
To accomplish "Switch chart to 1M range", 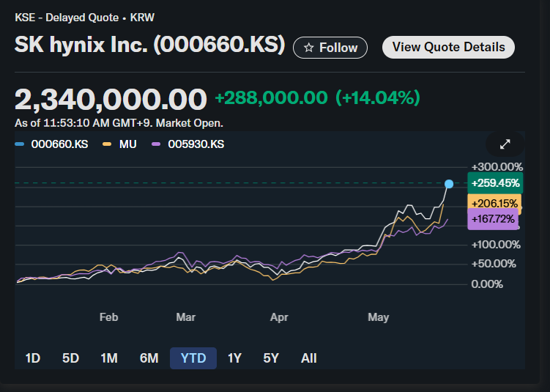I will (109, 358).
